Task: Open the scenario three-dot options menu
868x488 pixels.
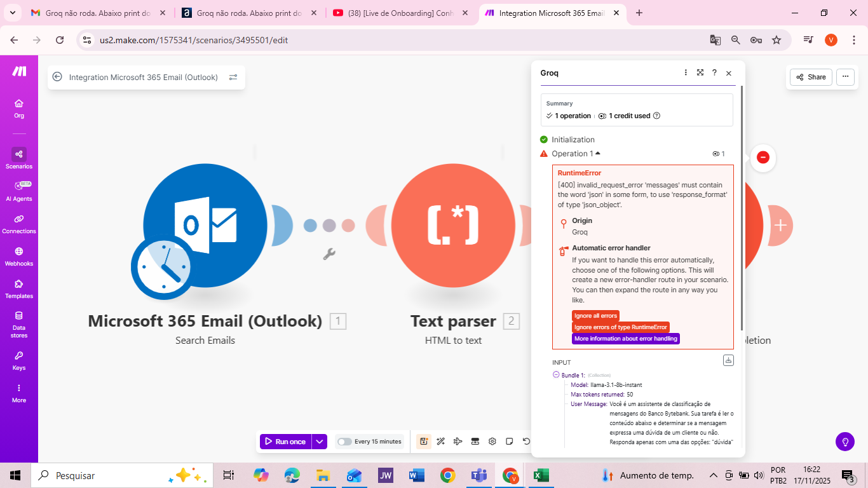Action: (x=845, y=77)
